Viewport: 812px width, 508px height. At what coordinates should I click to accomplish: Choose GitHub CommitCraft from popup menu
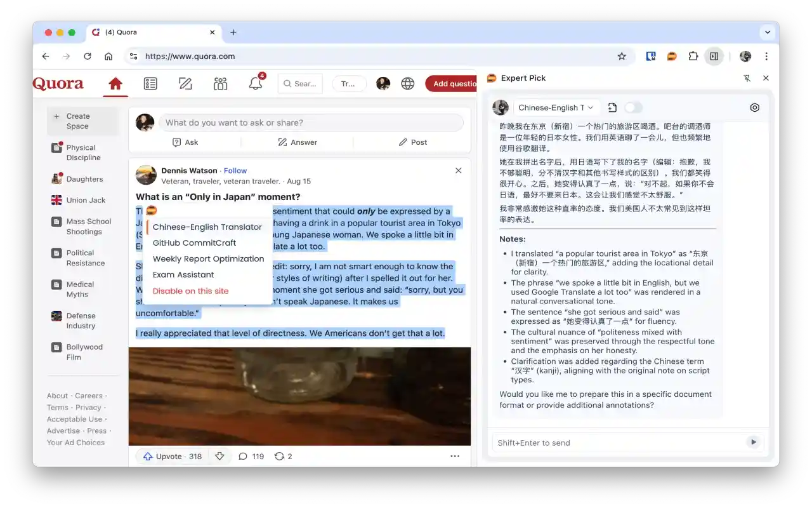(194, 243)
